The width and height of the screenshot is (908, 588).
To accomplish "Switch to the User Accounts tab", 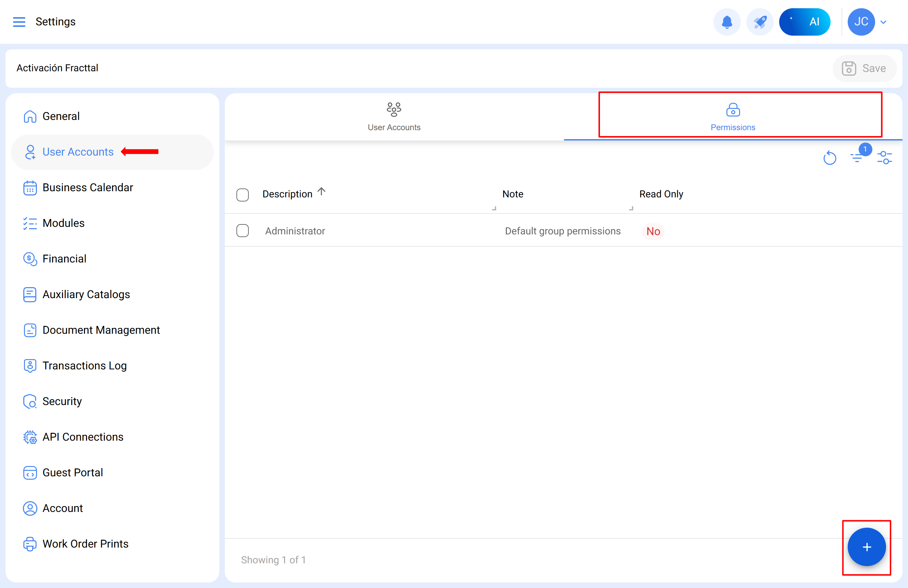I will click(394, 117).
